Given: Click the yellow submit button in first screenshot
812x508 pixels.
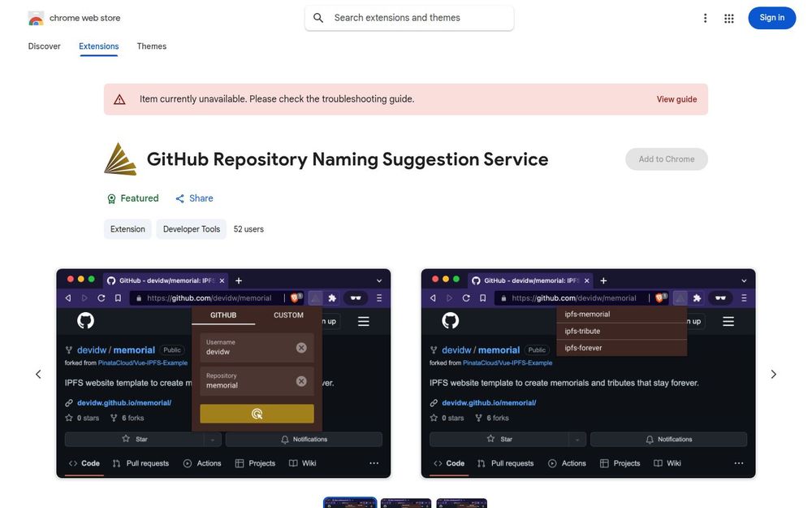Looking at the screenshot, I should (x=257, y=414).
